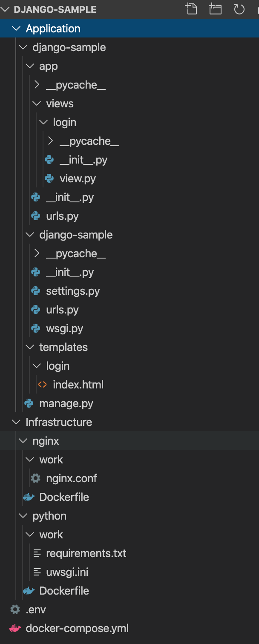Open the uwsgi.ini file
The width and height of the screenshot is (259, 644).
(x=67, y=572)
